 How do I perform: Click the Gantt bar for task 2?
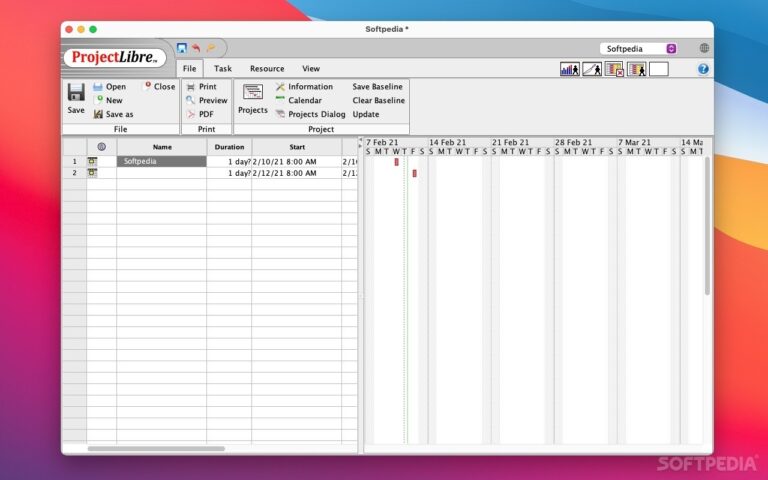pos(414,173)
